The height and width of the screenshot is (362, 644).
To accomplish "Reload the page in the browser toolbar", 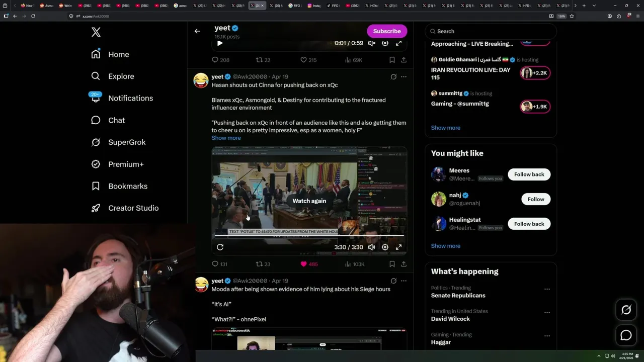I will click(x=33, y=16).
